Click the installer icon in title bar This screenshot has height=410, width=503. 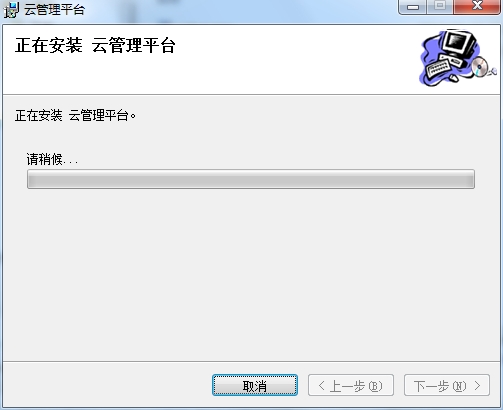pos(11,10)
